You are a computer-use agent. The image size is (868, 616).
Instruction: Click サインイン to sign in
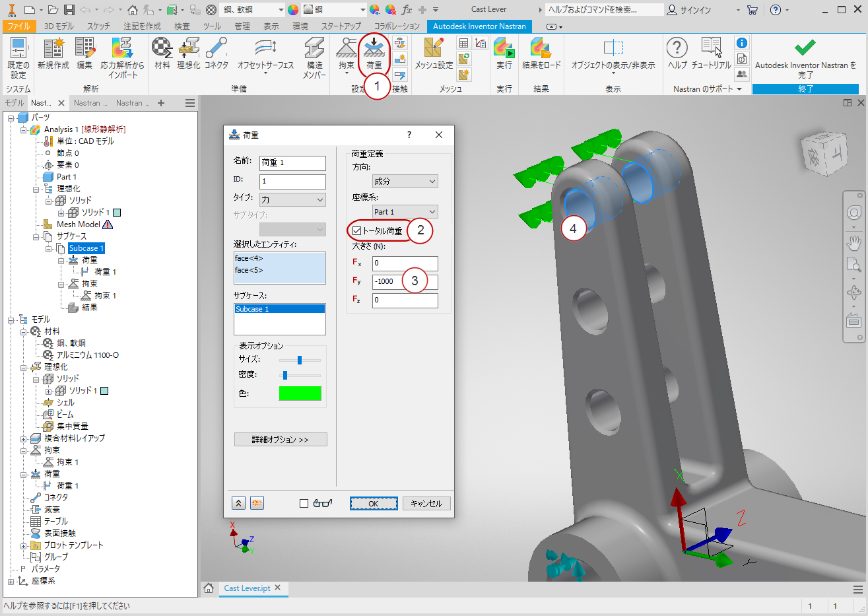click(688, 10)
